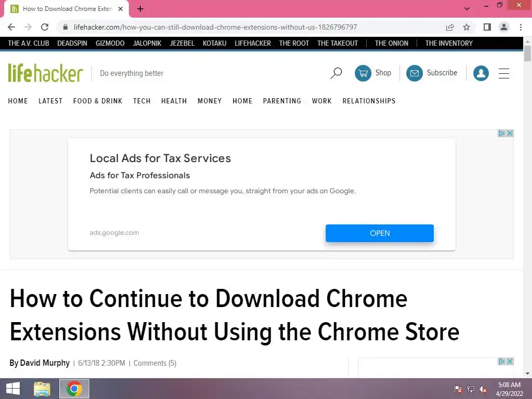
Task: Click the Lifehacker logo
Action: pos(46,73)
